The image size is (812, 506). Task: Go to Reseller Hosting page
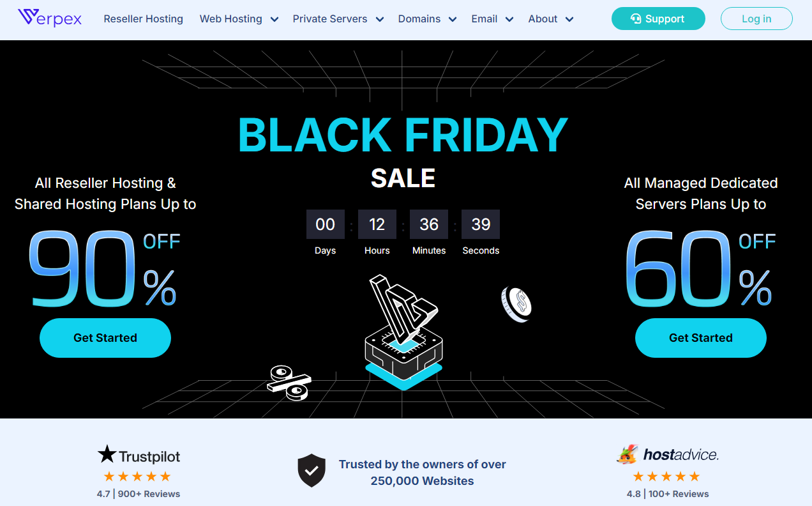(144, 19)
